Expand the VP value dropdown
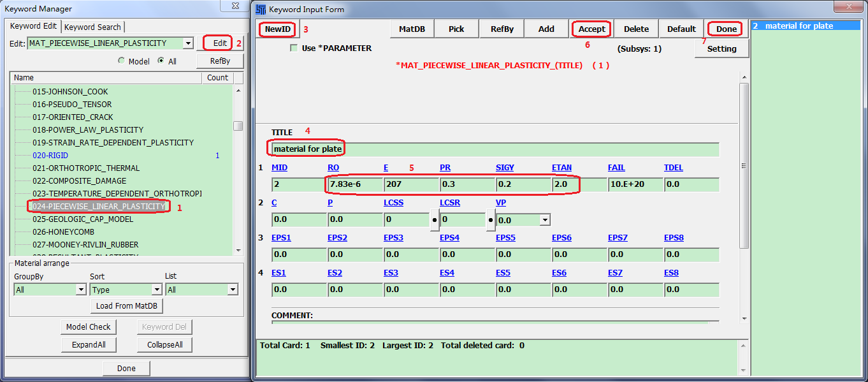This screenshot has width=868, height=382. click(x=544, y=220)
